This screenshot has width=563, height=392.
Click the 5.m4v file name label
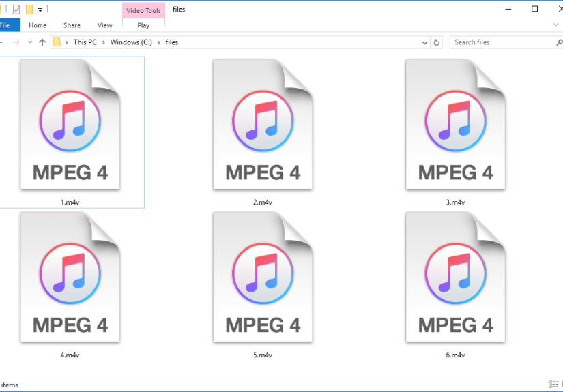[x=263, y=355]
